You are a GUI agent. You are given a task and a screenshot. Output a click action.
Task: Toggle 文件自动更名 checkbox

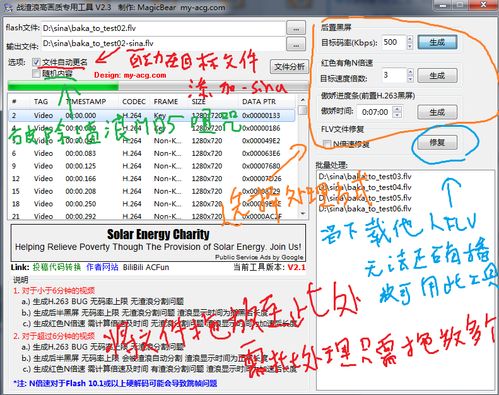click(x=36, y=62)
